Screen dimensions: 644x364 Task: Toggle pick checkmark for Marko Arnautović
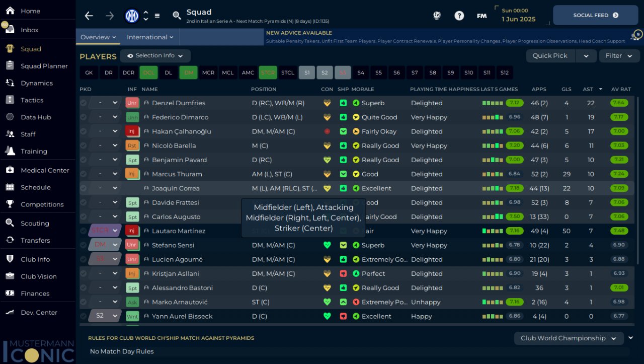[83, 302]
